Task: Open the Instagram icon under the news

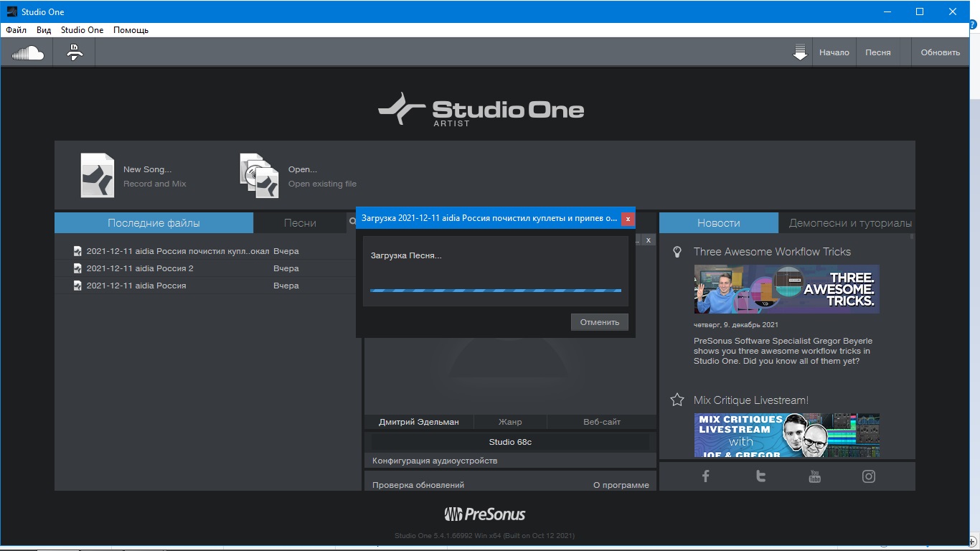Action: (869, 476)
